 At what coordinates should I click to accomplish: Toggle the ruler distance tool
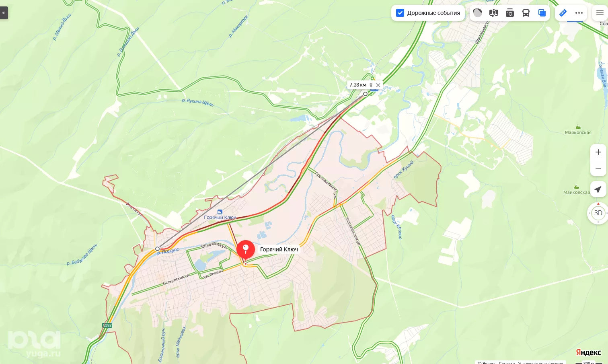(563, 13)
